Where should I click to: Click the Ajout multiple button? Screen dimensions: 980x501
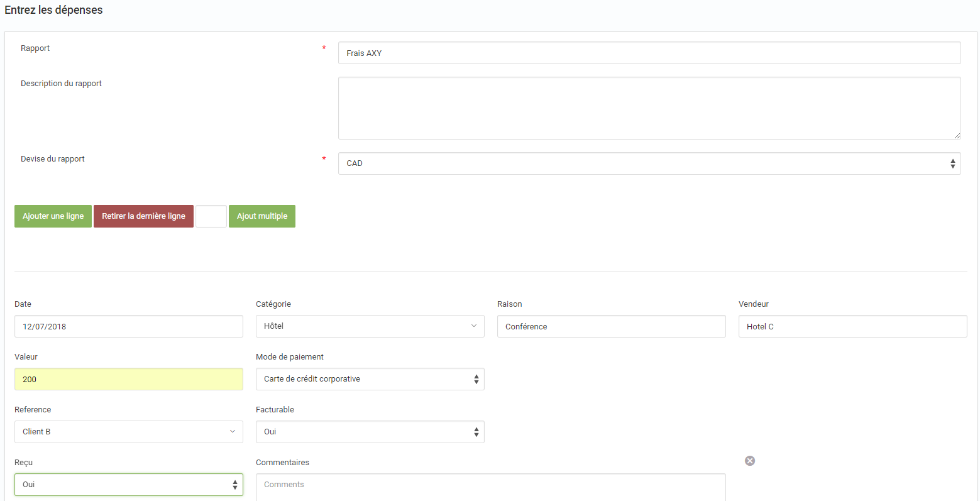tap(262, 216)
